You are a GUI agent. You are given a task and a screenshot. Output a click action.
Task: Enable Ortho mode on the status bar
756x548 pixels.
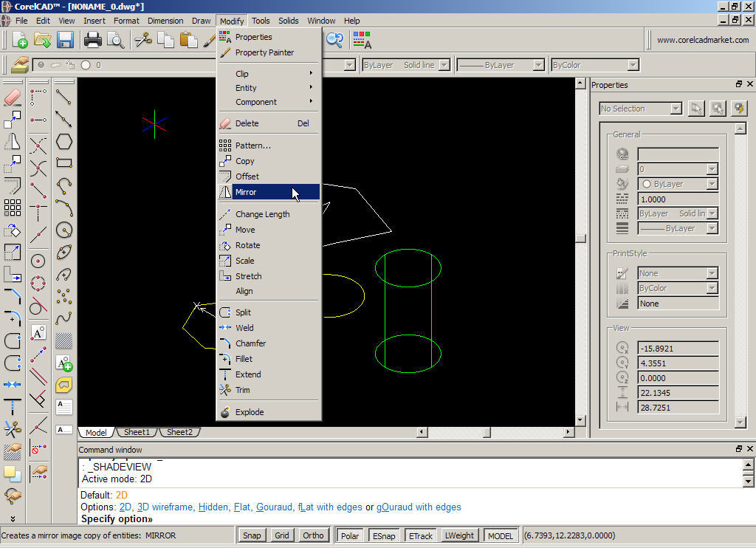coord(312,535)
